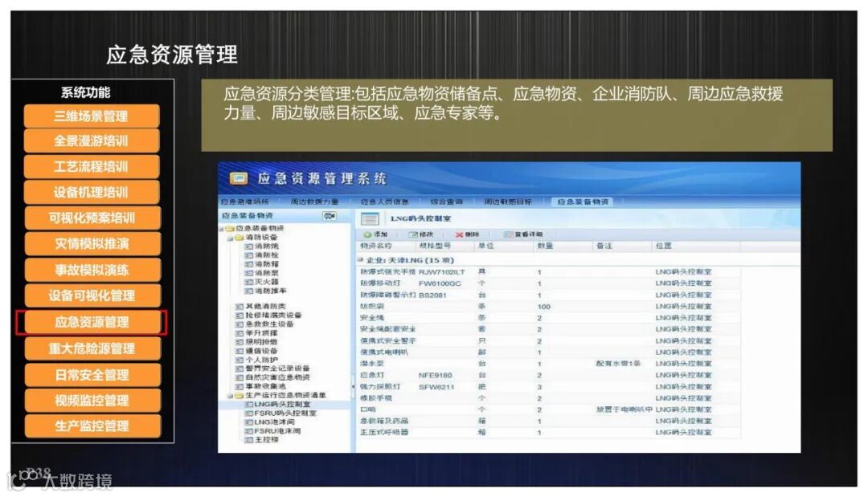The height and width of the screenshot is (497, 868).
Task: Click the 正压式呼吸器 row name cell
Action: (384, 433)
